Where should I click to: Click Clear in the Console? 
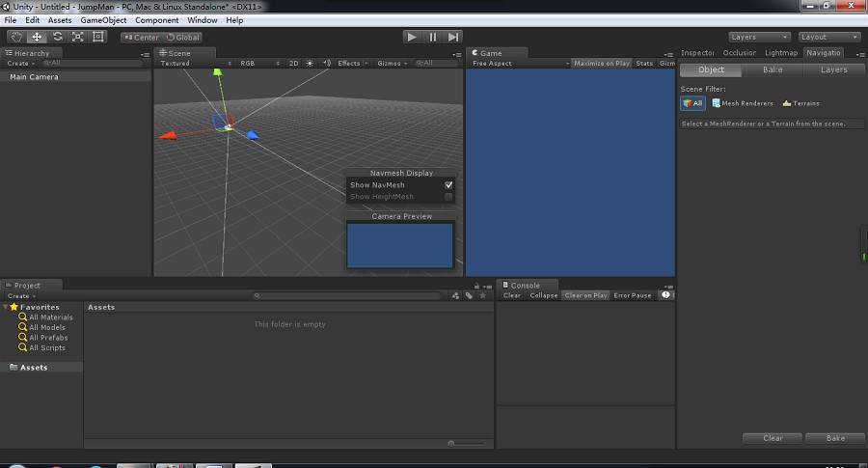coord(511,295)
